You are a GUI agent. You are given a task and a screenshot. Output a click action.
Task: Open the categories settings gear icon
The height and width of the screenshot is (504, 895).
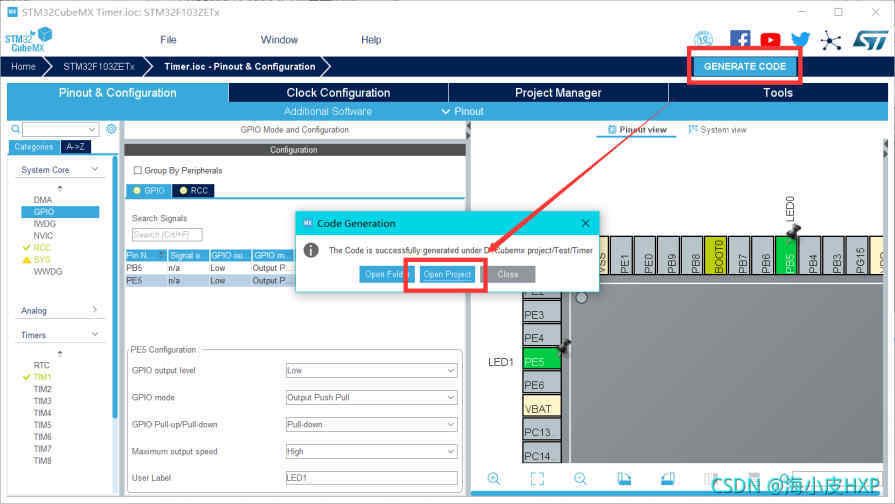(111, 129)
